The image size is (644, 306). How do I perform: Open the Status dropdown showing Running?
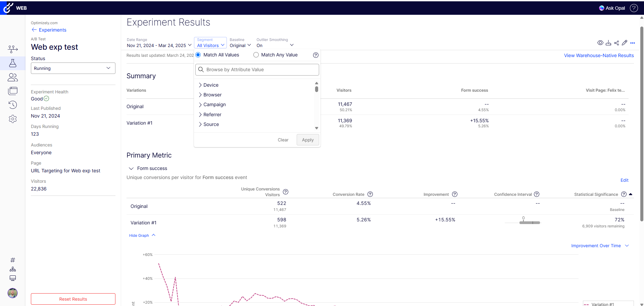point(73,68)
